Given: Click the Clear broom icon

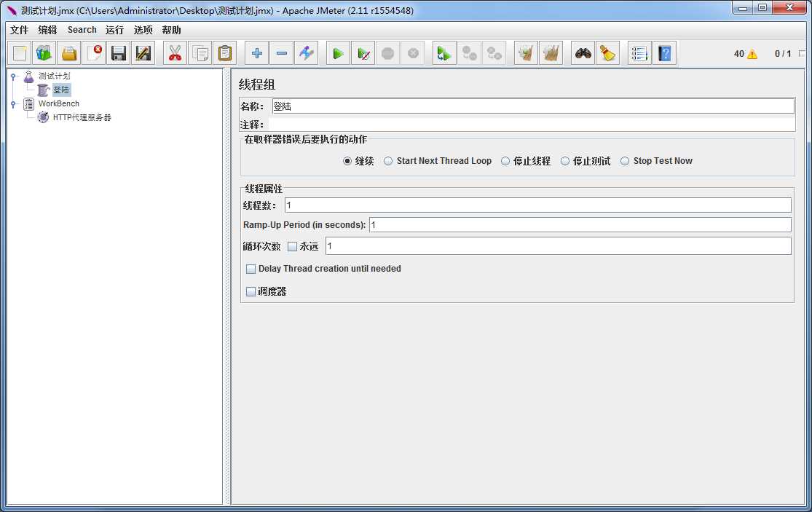Looking at the screenshot, I should 526,53.
